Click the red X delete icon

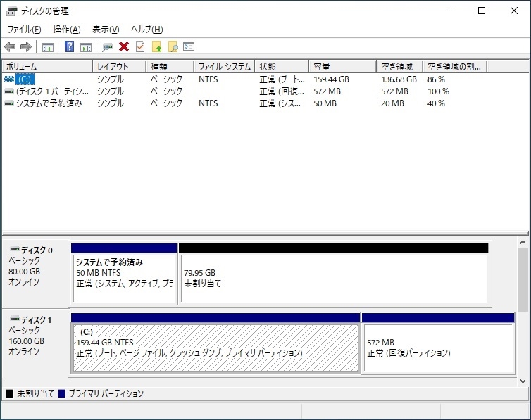[124, 46]
